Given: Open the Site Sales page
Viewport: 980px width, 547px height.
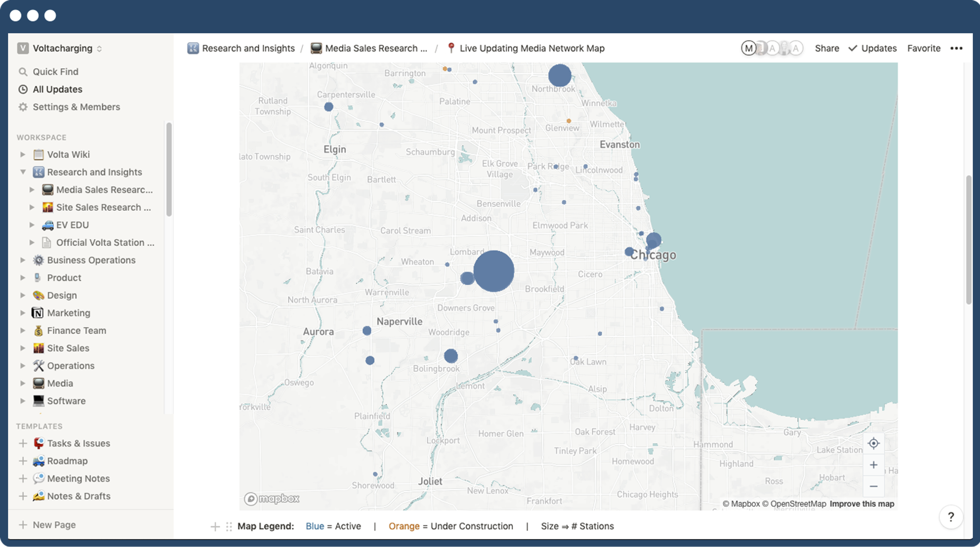Looking at the screenshot, I should coord(68,348).
